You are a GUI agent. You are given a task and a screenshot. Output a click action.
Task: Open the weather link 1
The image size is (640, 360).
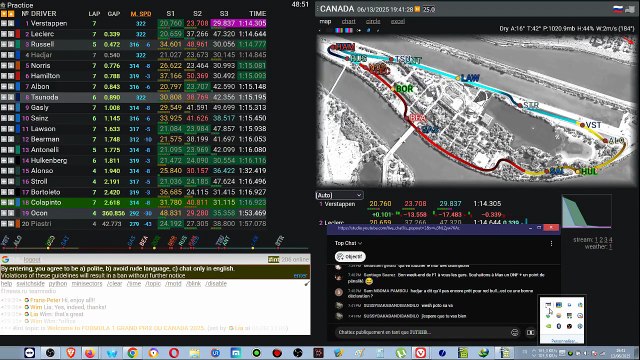click(610, 247)
